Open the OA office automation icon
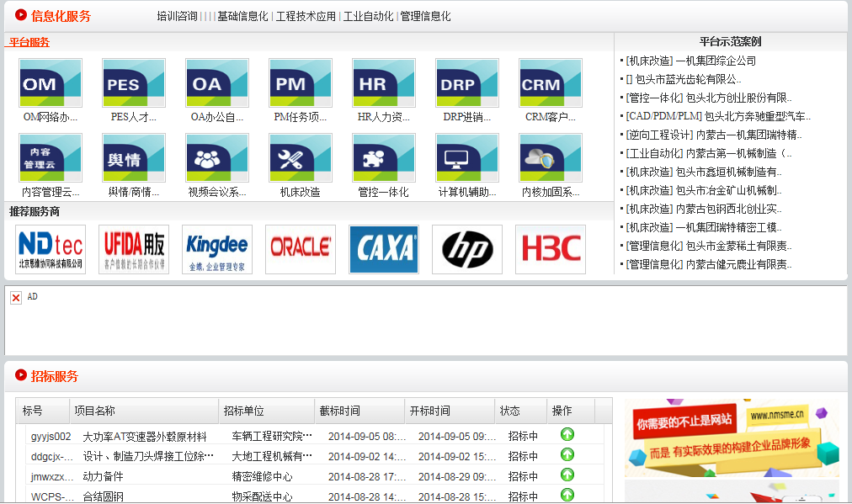This screenshot has width=852, height=504. [x=217, y=83]
